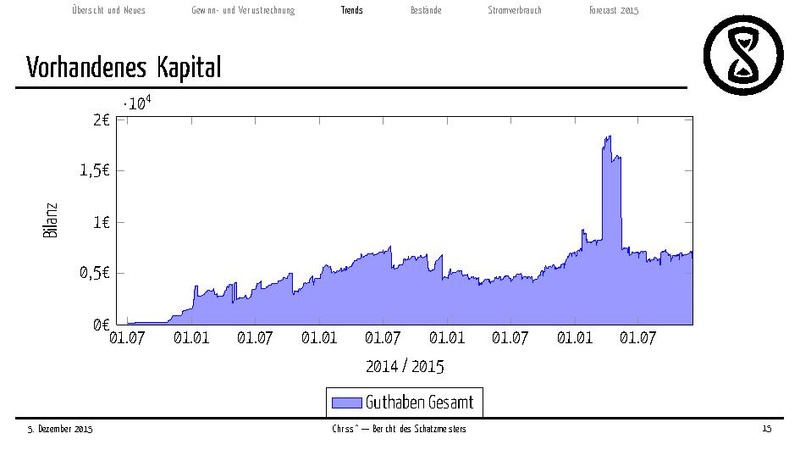Screen dimensions: 800x450
Task: Click the 0,5€ y-axis tick label
Action: [x=92, y=273]
